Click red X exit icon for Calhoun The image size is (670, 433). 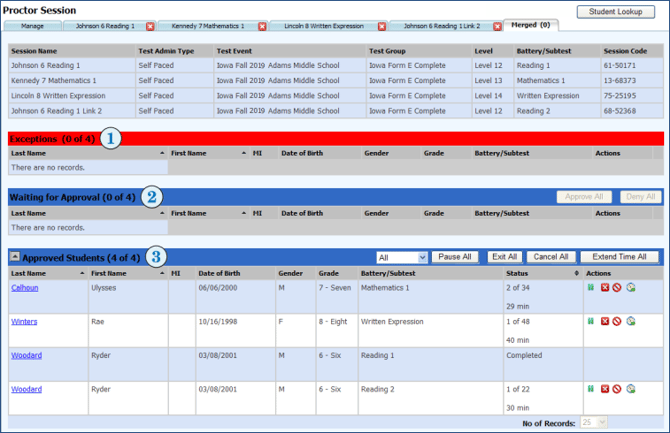[x=605, y=288]
